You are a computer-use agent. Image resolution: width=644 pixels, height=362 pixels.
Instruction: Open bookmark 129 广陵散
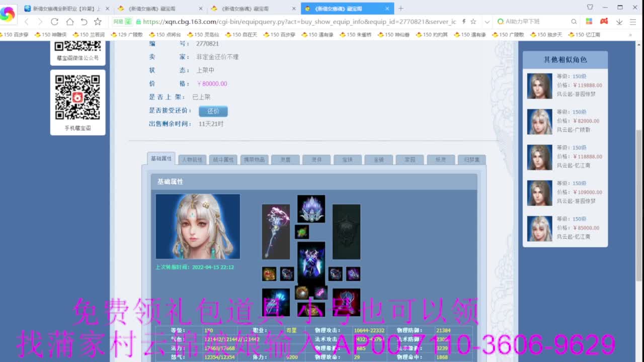click(x=127, y=35)
